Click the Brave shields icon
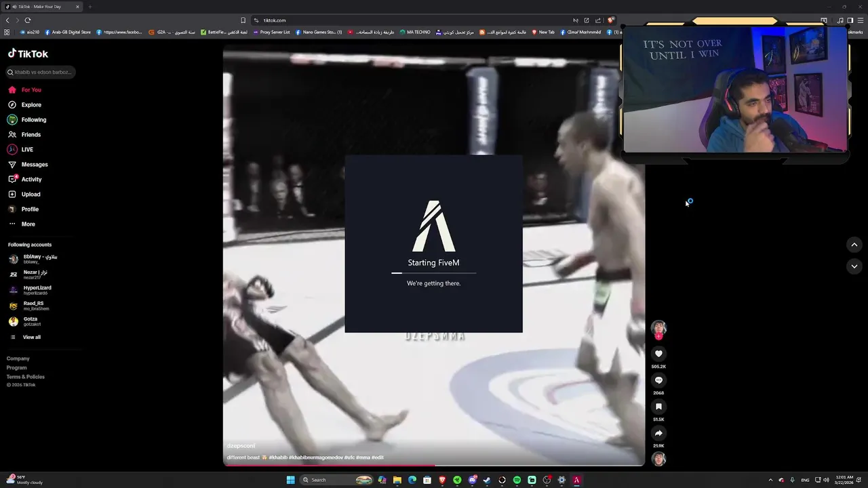The image size is (868, 488). click(x=611, y=20)
